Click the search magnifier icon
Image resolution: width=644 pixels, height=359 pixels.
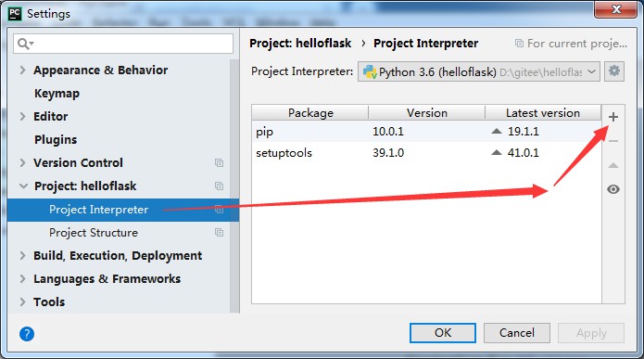click(x=24, y=44)
